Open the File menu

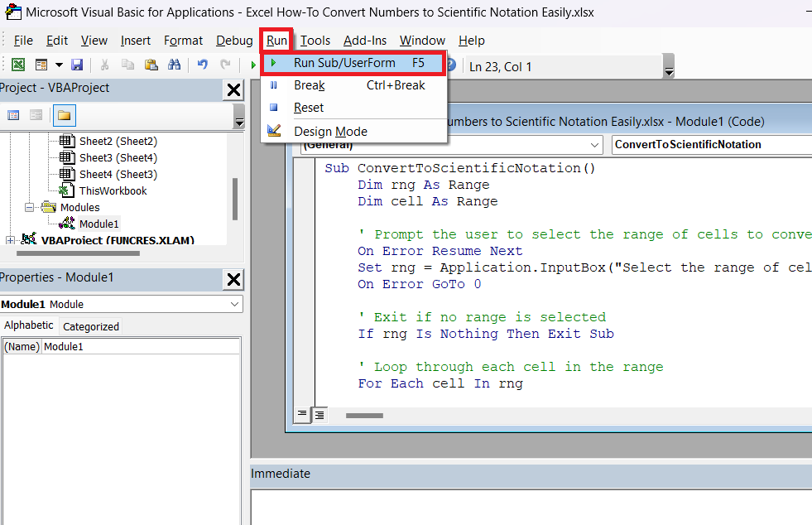(23, 41)
